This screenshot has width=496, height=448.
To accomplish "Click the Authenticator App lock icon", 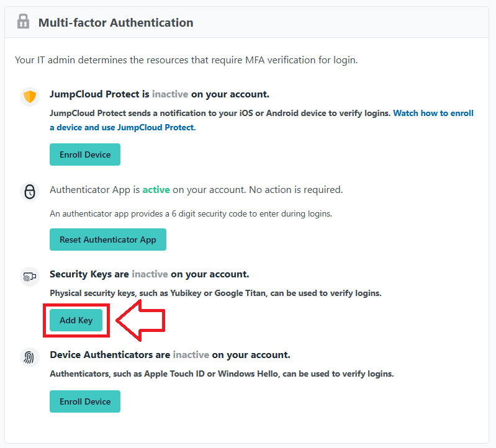I will 30,192.
